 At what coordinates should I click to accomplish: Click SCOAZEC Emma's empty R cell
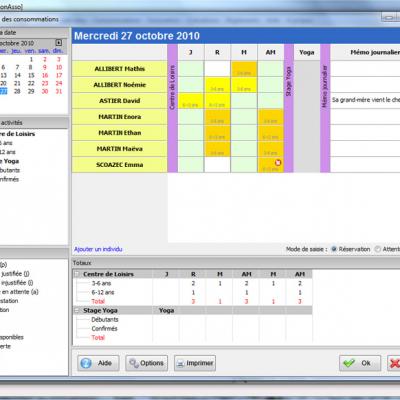pyautogui.click(x=217, y=165)
